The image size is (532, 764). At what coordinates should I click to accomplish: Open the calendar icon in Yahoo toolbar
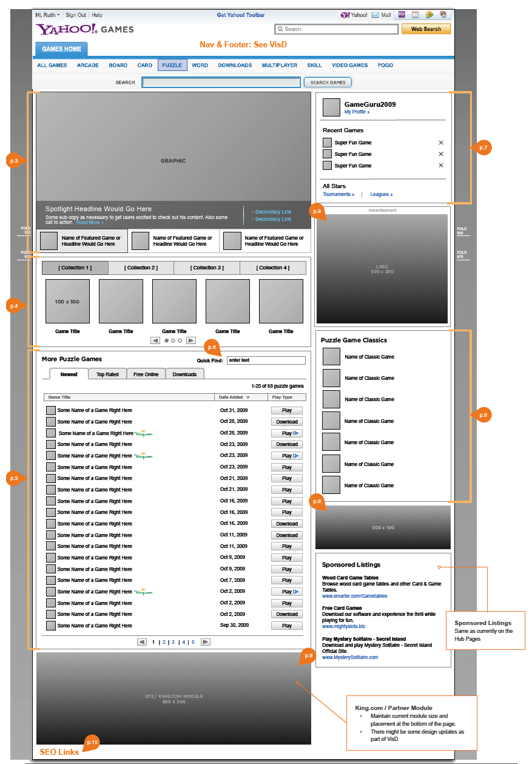[x=416, y=15]
